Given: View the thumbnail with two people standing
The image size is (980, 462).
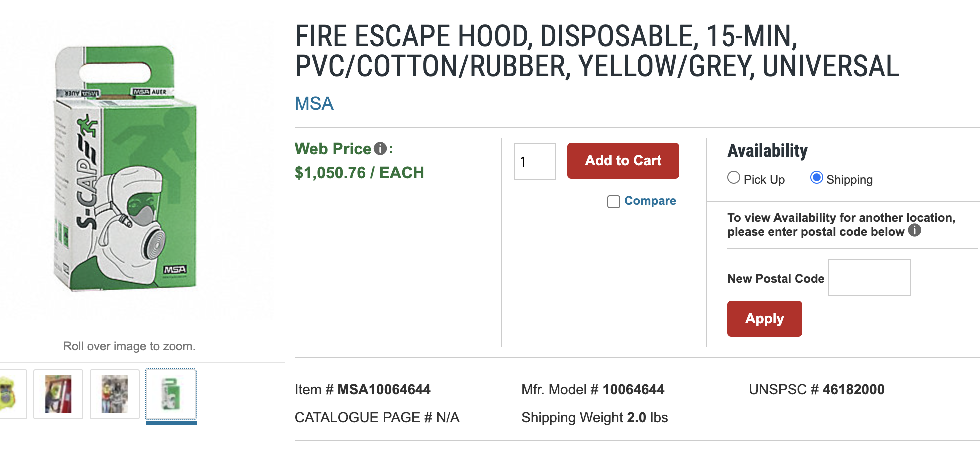Looking at the screenshot, I should [115, 394].
